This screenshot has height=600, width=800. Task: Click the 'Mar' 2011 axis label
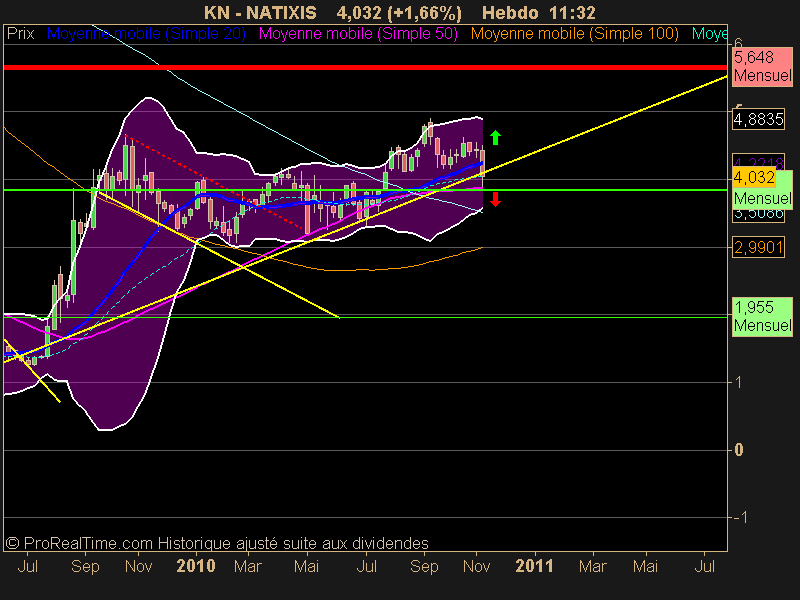[x=592, y=566]
